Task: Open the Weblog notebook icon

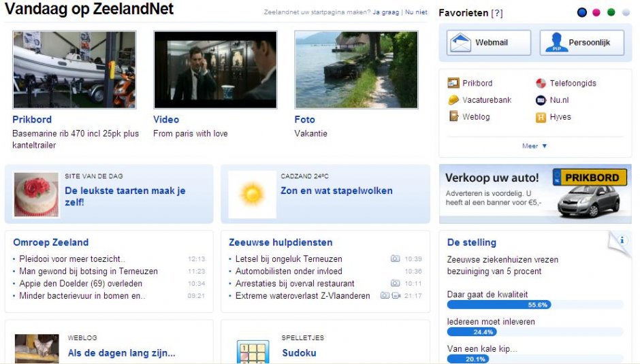Action: 453,117
